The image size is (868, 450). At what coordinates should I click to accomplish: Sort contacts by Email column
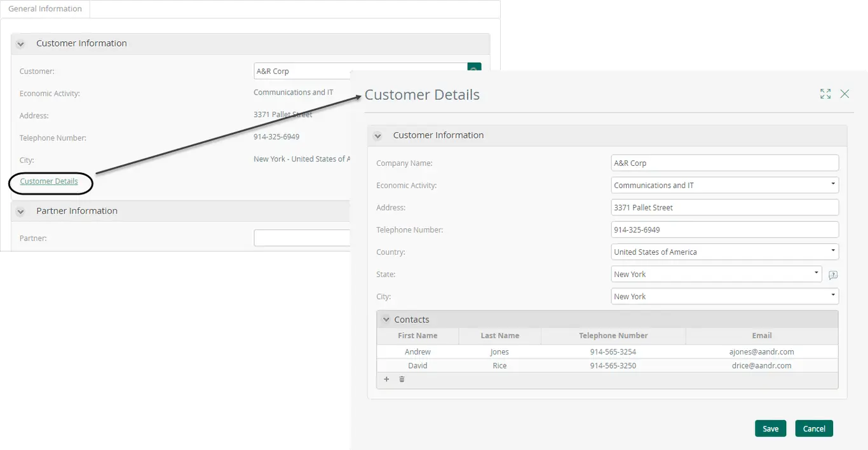click(762, 336)
